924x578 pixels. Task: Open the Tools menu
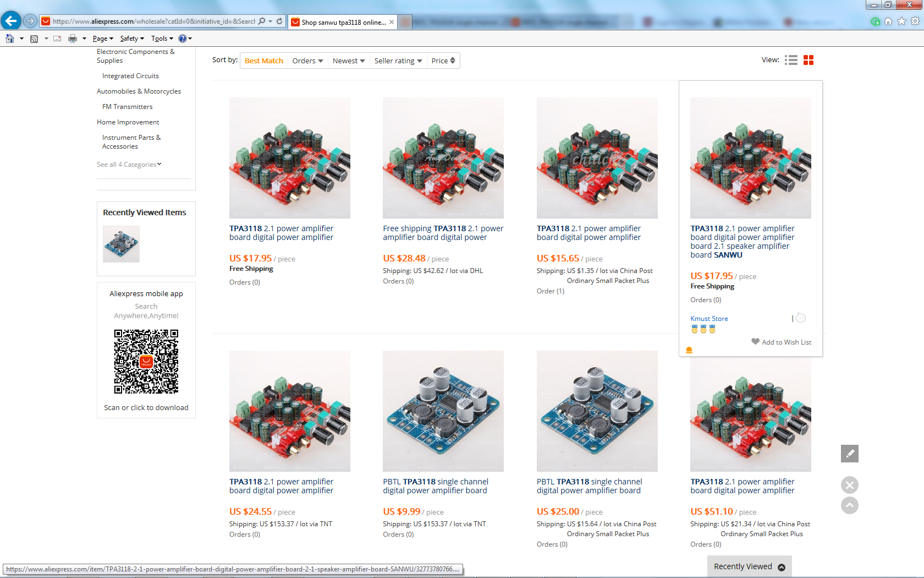pyautogui.click(x=162, y=39)
